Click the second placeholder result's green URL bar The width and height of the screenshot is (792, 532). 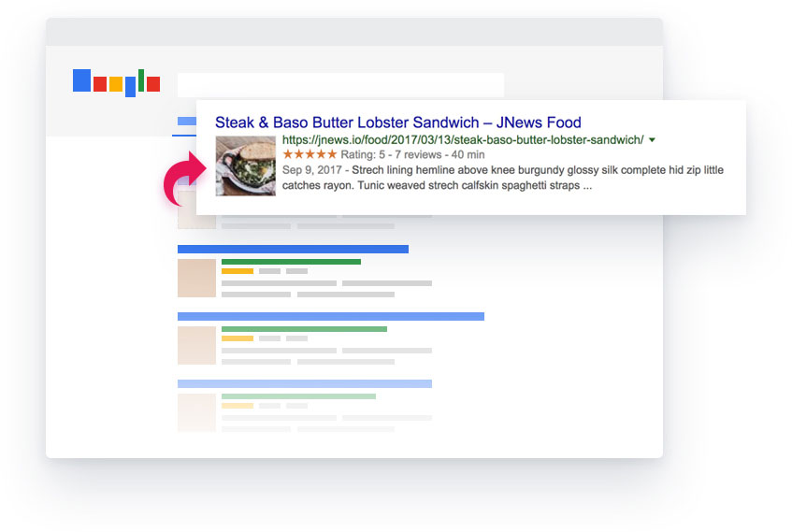click(x=304, y=329)
